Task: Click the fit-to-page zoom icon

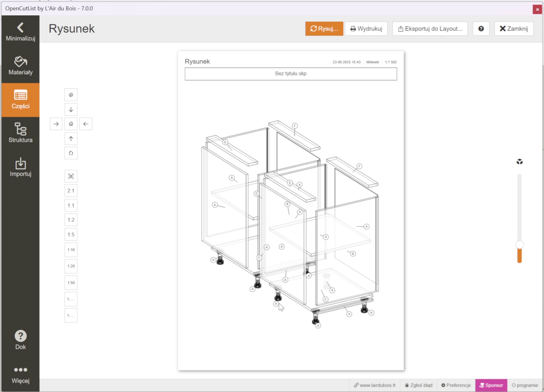Action: point(71,176)
